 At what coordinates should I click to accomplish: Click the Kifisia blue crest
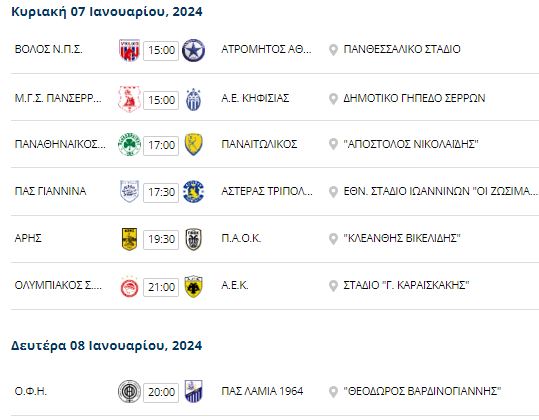pyautogui.click(x=194, y=100)
